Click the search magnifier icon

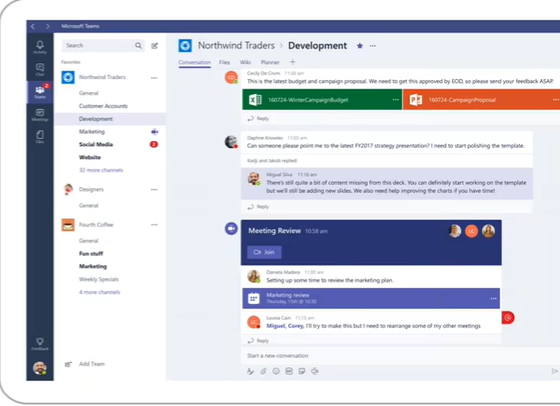138,45
